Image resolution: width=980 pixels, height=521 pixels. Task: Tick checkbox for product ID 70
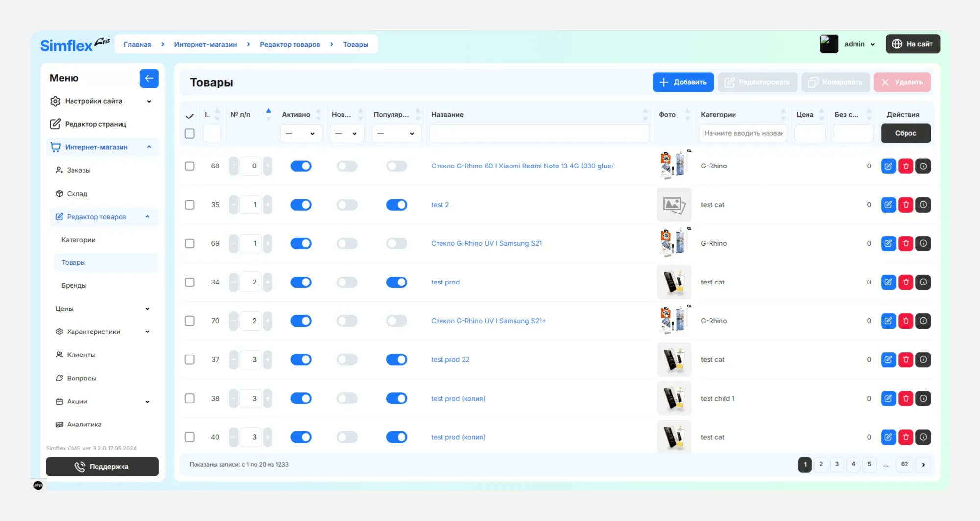click(x=190, y=321)
